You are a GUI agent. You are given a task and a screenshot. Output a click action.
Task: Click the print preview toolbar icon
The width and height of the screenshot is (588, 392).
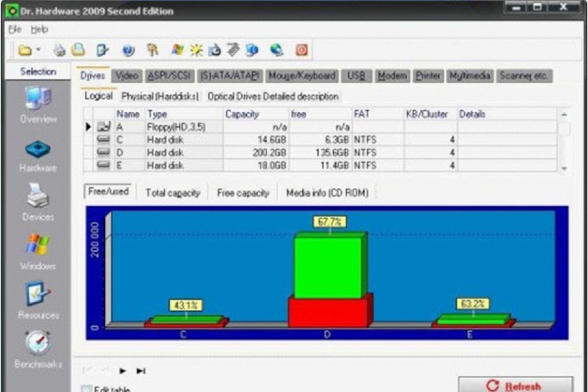click(x=79, y=50)
